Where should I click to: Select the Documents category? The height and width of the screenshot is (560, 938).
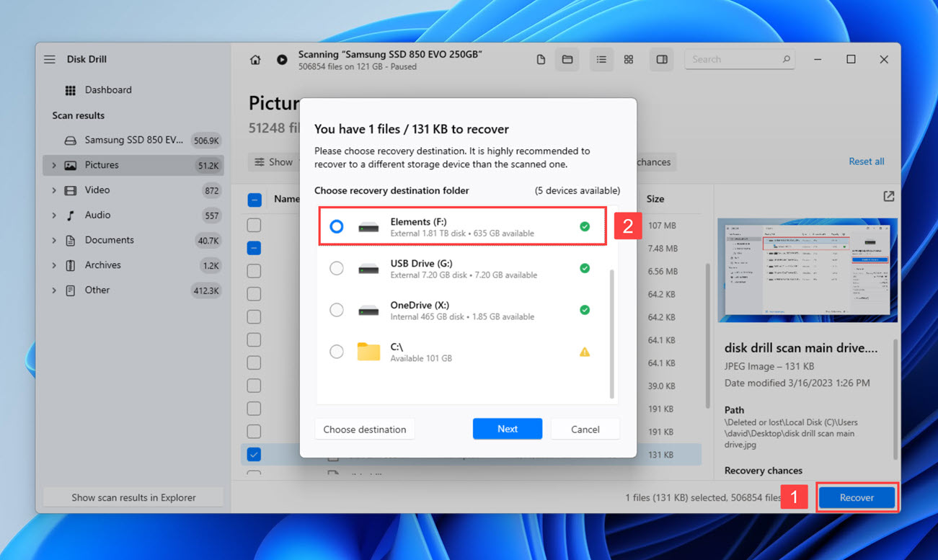click(x=133, y=240)
